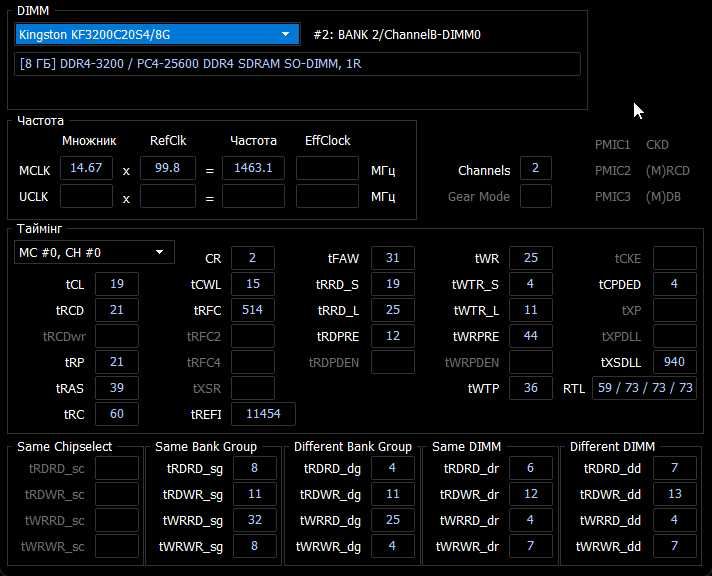The height and width of the screenshot is (576, 712).
Task: Click the tRDRD_dd value 7
Action: [675, 468]
